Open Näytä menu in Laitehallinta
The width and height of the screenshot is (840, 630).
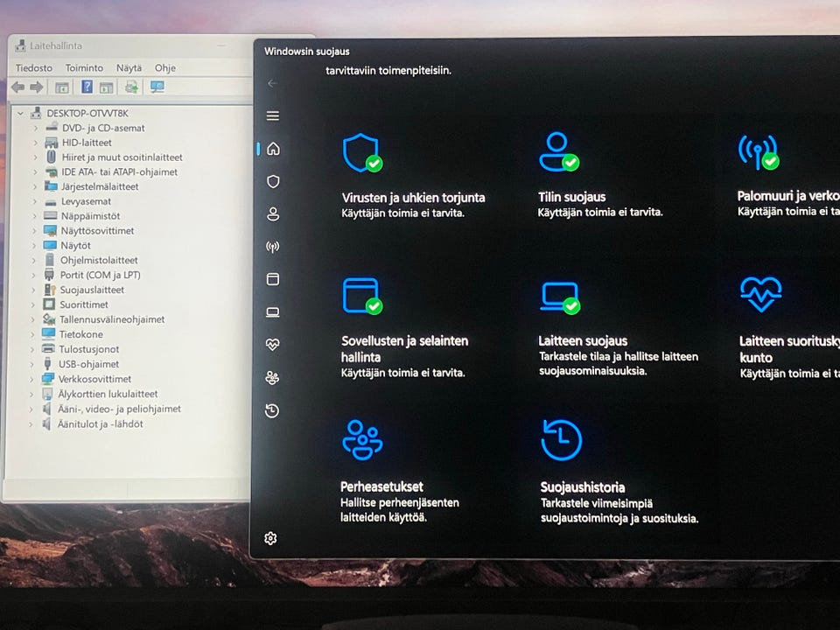129,68
